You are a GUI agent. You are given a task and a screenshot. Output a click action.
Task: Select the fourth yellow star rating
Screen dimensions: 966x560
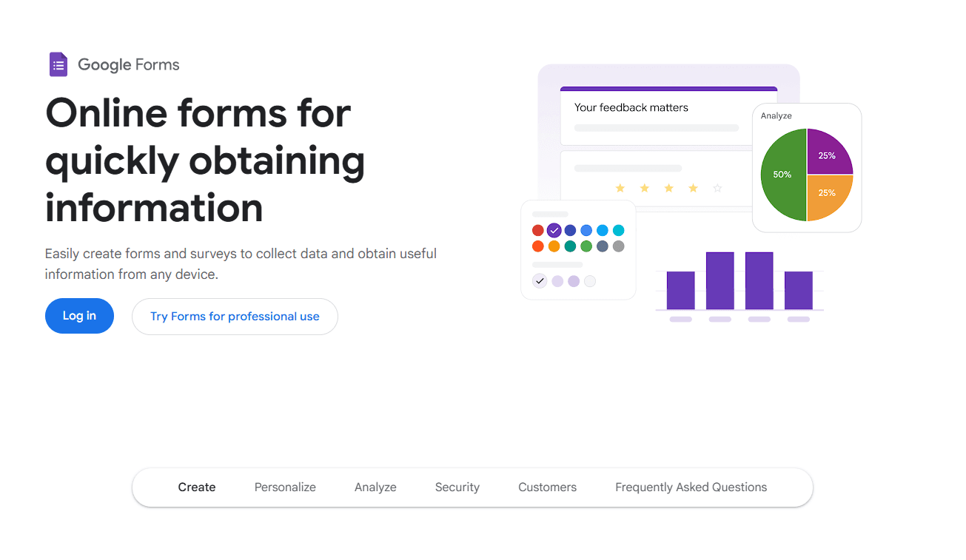693,188
